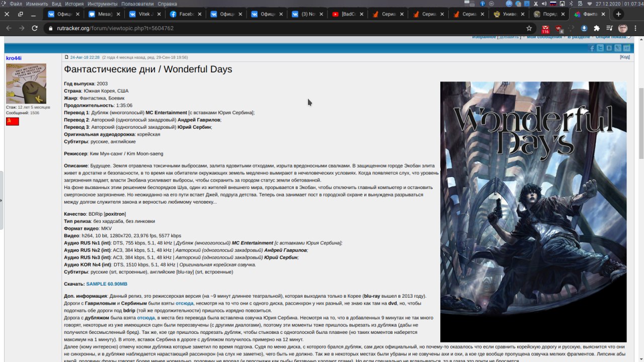Click the Избранное link
The width and height of the screenshot is (644, 362).
(484, 37)
